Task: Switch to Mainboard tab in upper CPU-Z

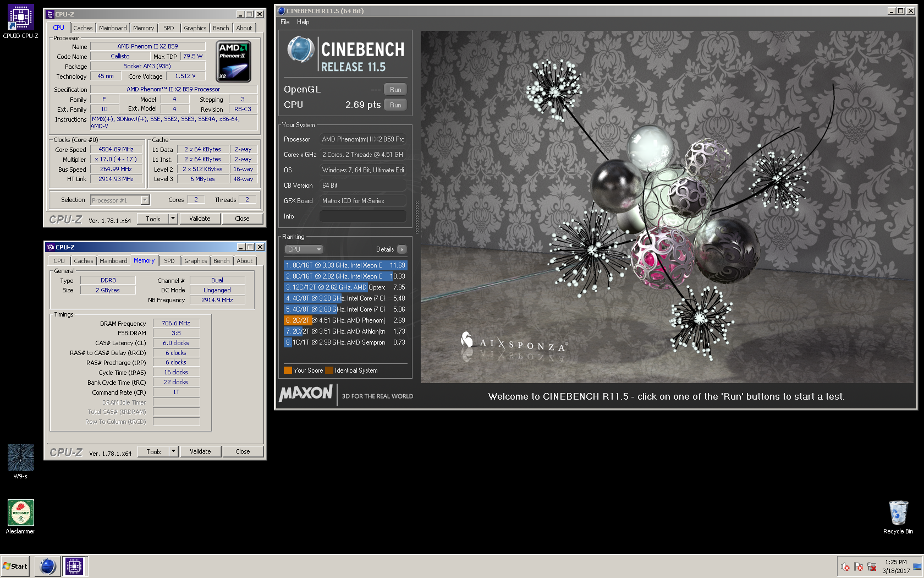Action: coord(113,28)
